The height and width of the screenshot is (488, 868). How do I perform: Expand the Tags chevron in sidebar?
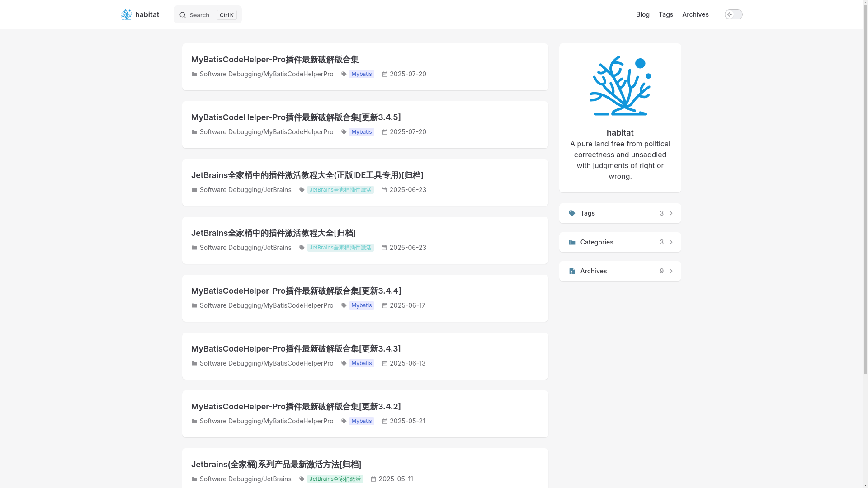[x=671, y=213]
